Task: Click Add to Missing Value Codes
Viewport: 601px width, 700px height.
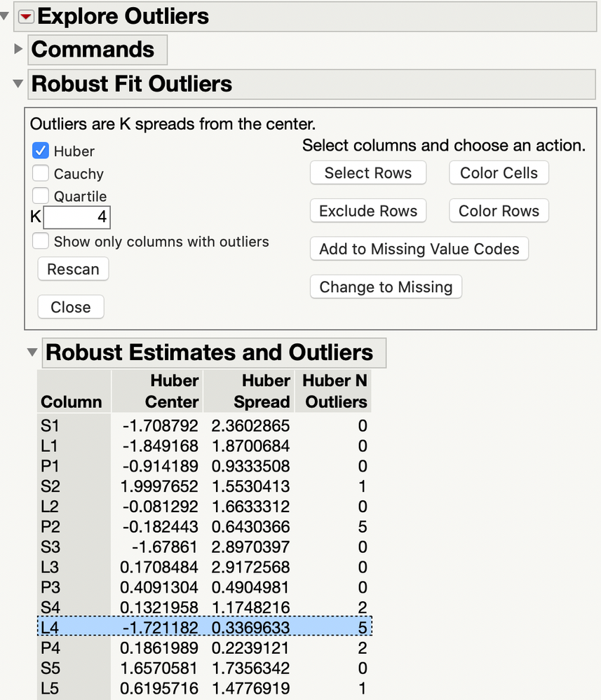Action: pyautogui.click(x=419, y=249)
